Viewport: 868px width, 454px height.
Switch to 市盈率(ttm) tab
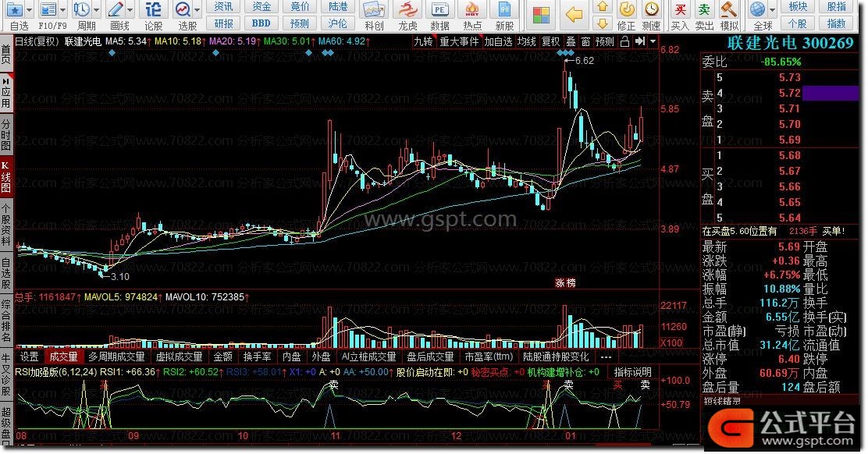coord(489,357)
